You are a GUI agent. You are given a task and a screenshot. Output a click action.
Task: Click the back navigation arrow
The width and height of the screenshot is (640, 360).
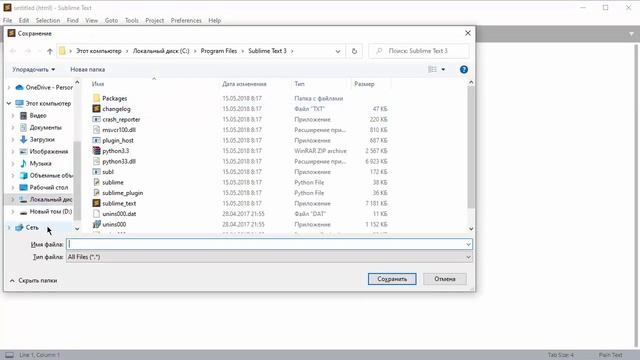pyautogui.click(x=13, y=51)
